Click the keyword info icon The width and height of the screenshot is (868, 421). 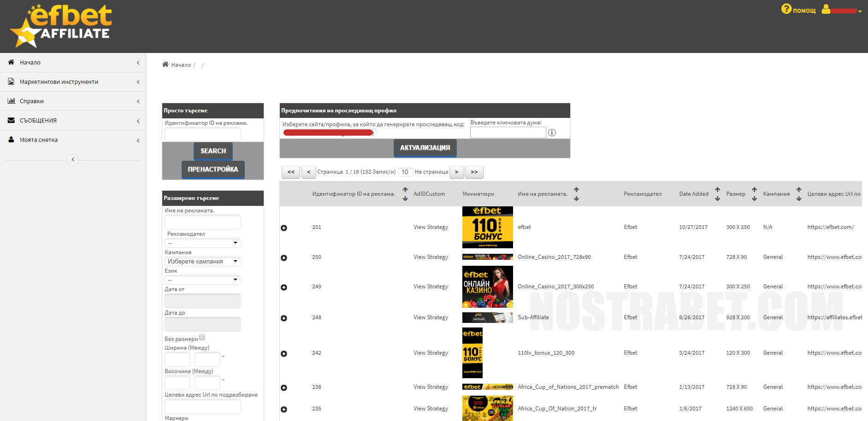pyautogui.click(x=552, y=133)
